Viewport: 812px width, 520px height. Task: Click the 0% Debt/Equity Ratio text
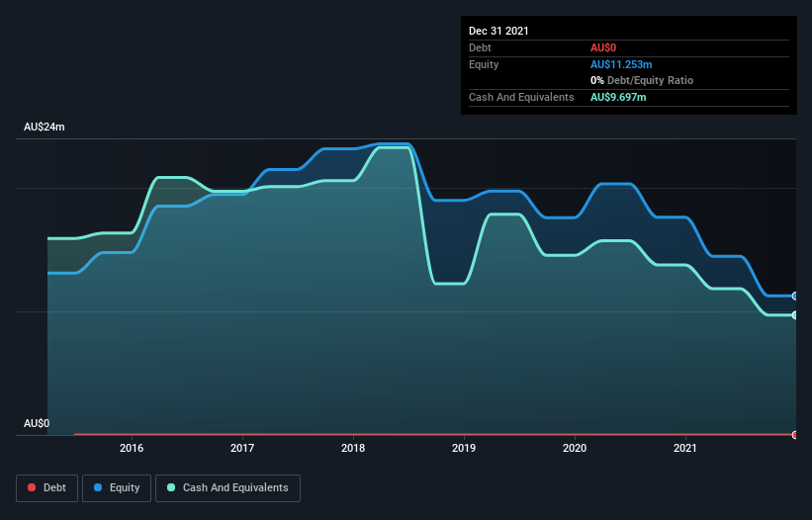click(642, 80)
